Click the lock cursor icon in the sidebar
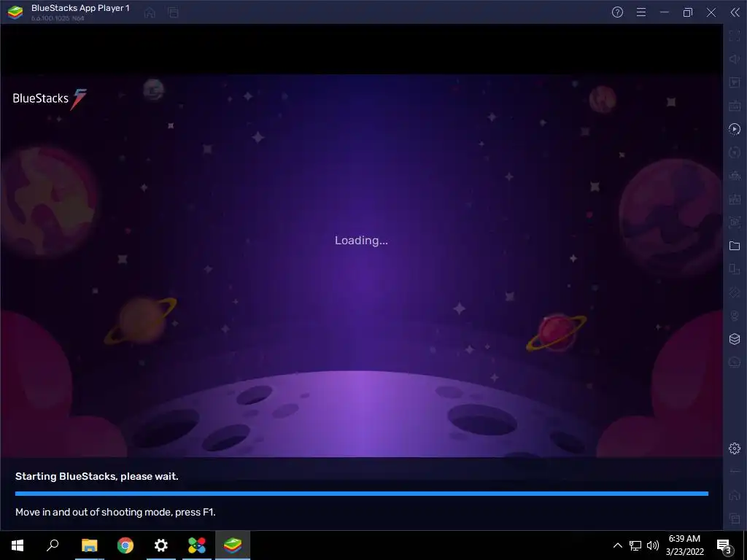 pyautogui.click(x=735, y=82)
